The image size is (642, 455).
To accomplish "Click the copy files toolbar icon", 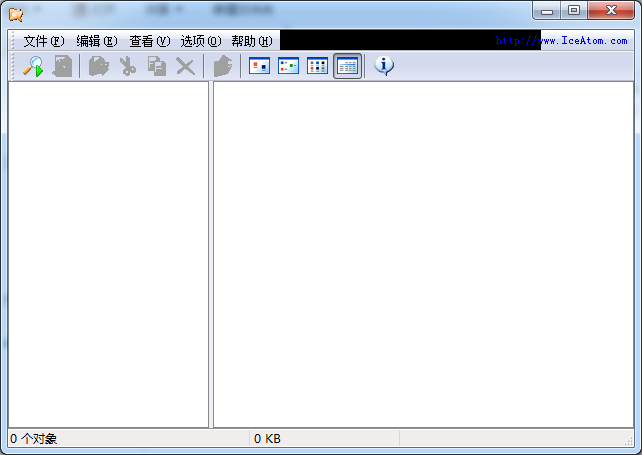I will coord(156,66).
